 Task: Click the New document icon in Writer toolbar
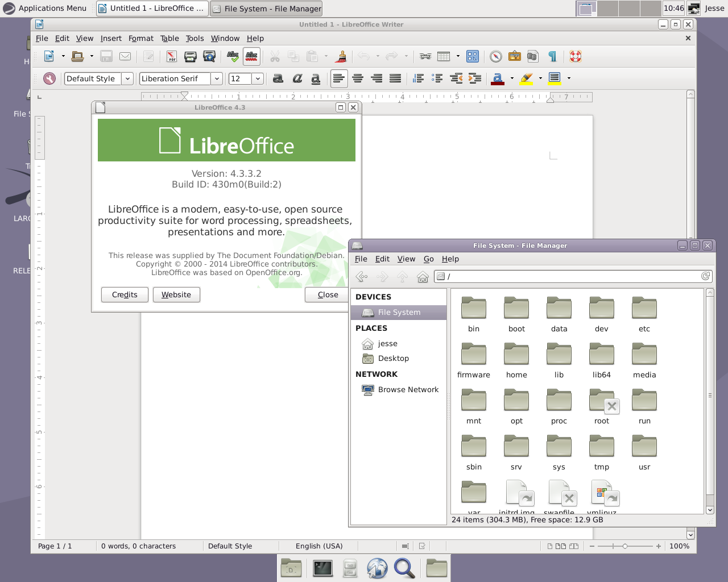(49, 56)
